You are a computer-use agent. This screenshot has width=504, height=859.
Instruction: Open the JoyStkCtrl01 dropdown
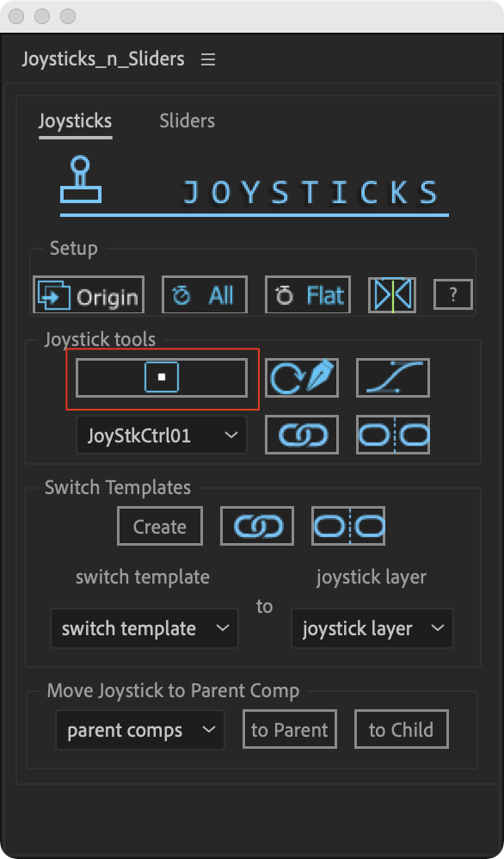point(162,435)
